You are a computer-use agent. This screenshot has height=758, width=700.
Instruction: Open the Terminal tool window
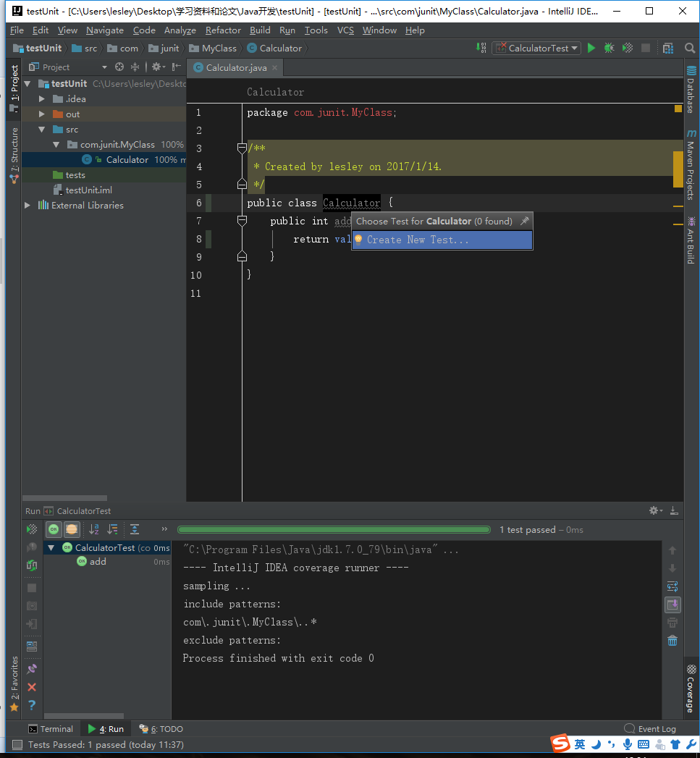[51, 728]
